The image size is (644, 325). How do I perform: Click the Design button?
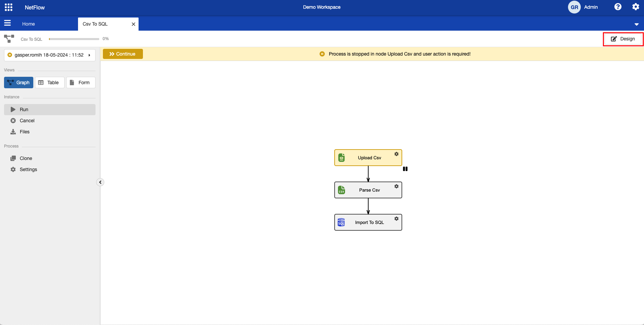point(623,39)
